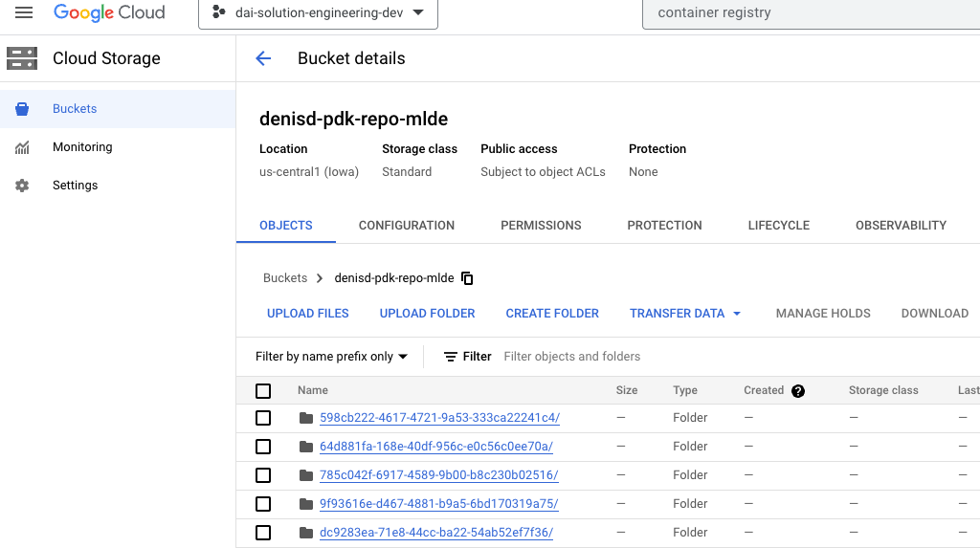This screenshot has height=548, width=980.
Task: Click the help icon next to Created
Action: pos(797,390)
